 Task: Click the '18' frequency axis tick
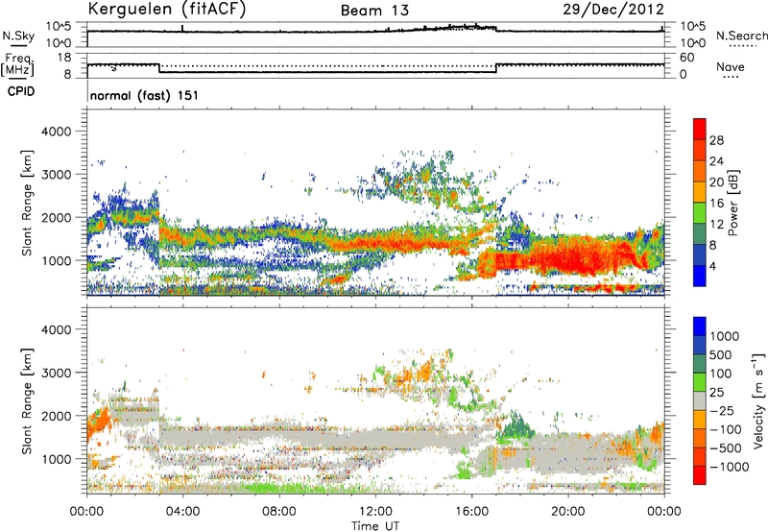pos(64,58)
